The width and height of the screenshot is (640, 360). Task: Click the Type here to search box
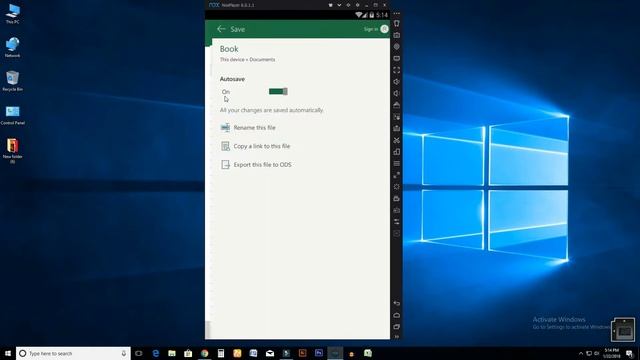(x=73, y=353)
